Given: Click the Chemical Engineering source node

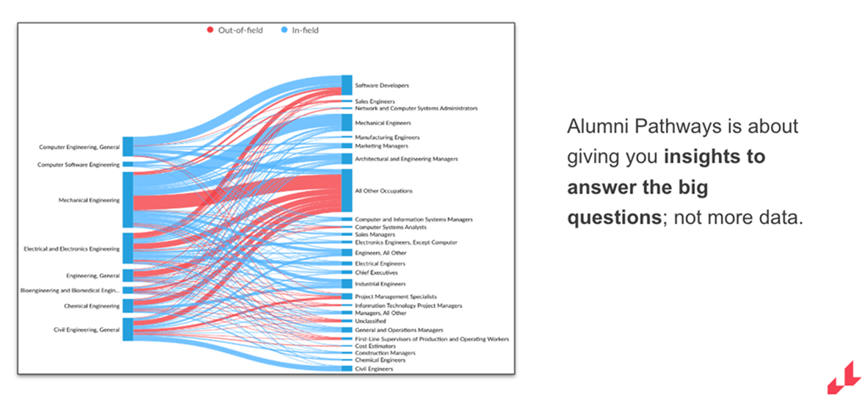Looking at the screenshot, I should pyautogui.click(x=128, y=306).
